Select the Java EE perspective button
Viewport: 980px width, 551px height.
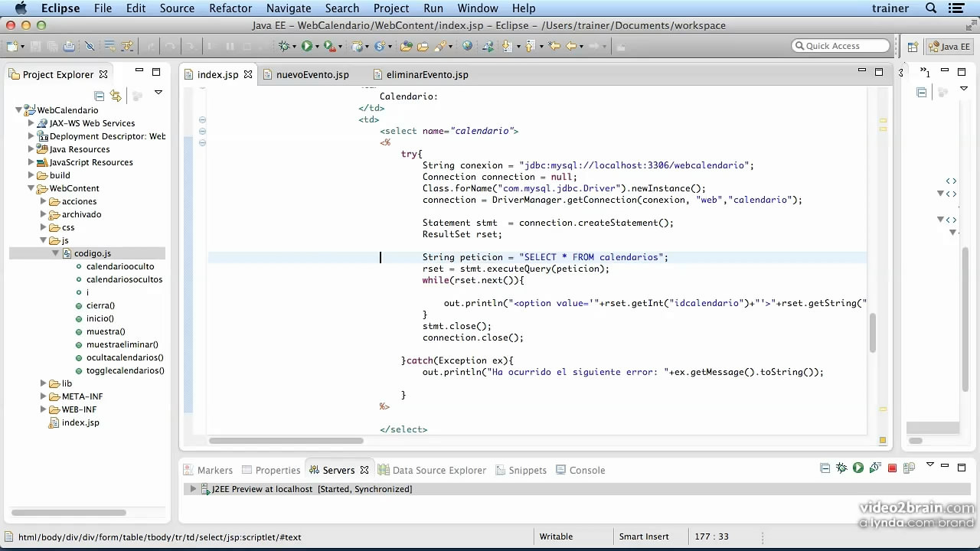point(949,47)
